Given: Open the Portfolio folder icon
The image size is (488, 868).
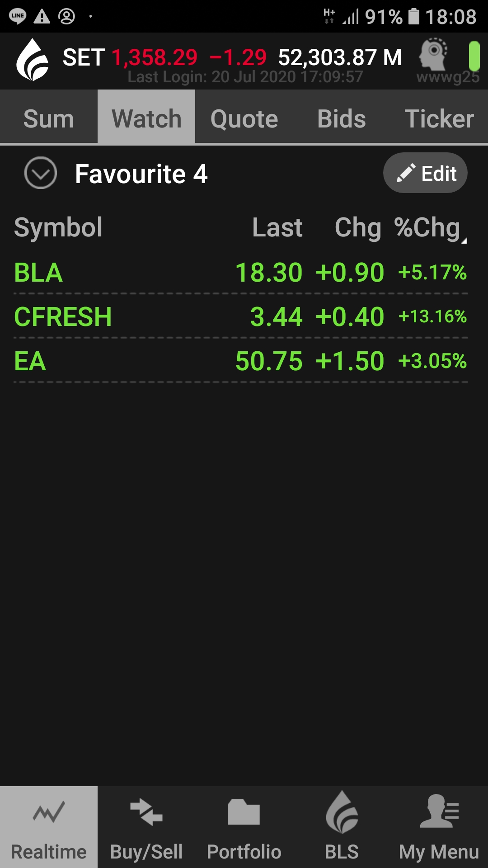Looking at the screenshot, I should point(244,812).
